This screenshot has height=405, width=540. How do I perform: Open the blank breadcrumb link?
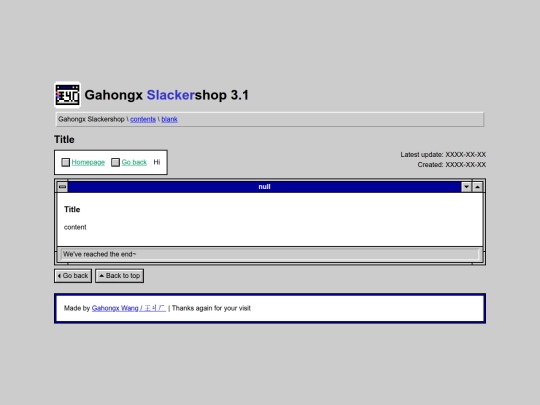(x=169, y=119)
